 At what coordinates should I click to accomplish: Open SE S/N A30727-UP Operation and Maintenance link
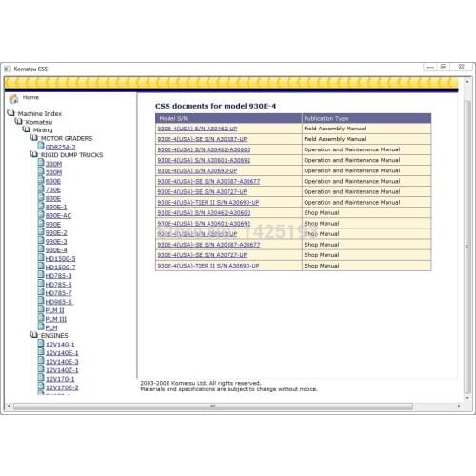tap(202, 192)
